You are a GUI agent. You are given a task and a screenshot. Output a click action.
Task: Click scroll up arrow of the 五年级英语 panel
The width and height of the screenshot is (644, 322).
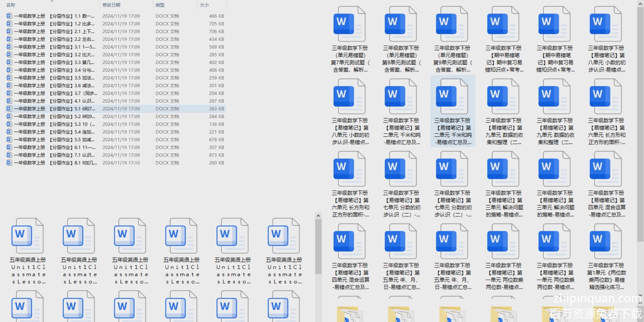318,216
